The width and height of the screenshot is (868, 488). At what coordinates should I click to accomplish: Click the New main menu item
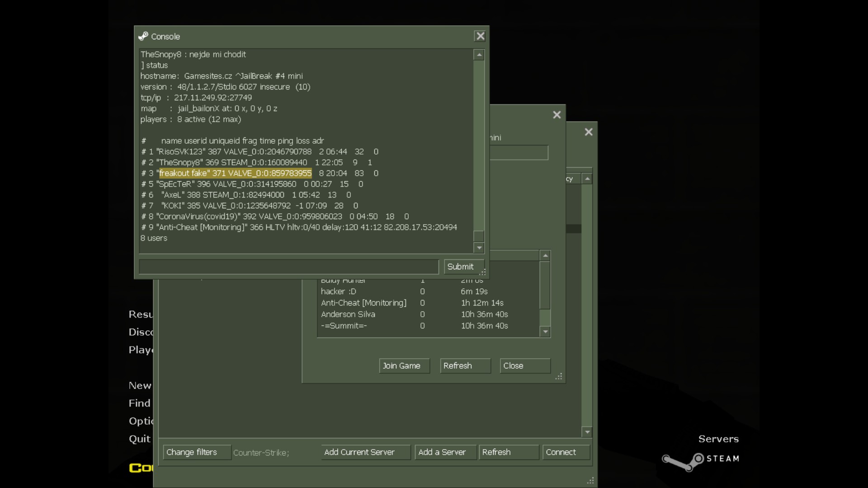pos(140,385)
